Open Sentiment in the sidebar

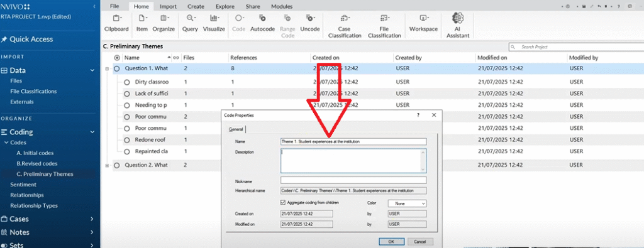23,185
